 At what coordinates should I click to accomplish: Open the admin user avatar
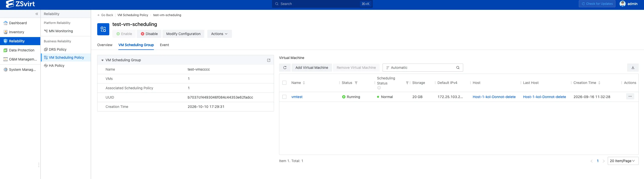click(x=622, y=4)
